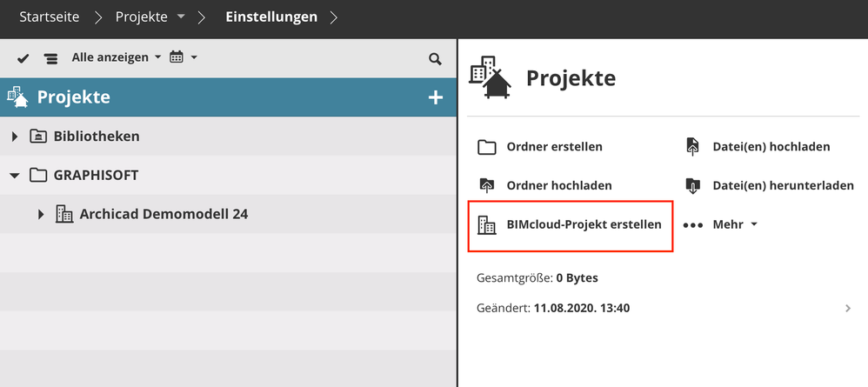Click the file download icon
Image resolution: width=868 pixels, height=387 pixels.
point(692,185)
